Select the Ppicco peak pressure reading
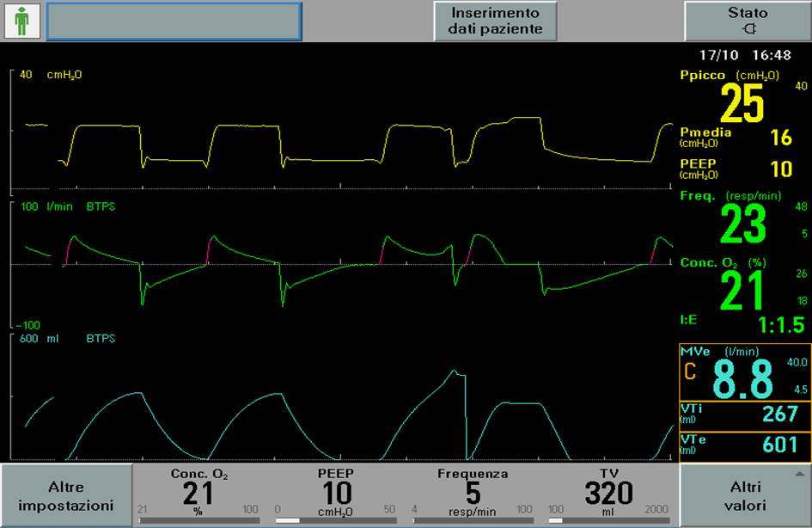This screenshot has height=528, width=812. [x=742, y=101]
